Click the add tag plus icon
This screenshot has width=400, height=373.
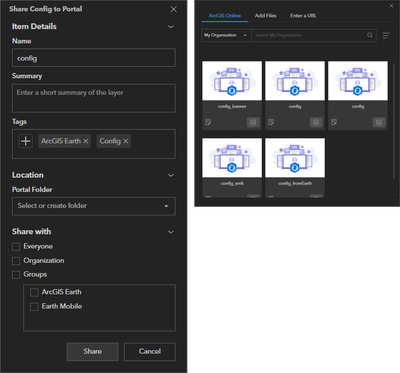pyautogui.click(x=26, y=141)
